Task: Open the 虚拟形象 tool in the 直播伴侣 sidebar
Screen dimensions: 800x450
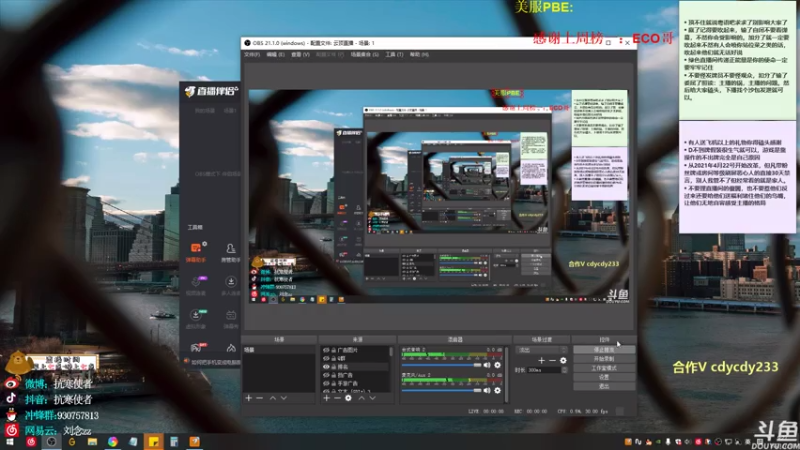Action: 196,319
